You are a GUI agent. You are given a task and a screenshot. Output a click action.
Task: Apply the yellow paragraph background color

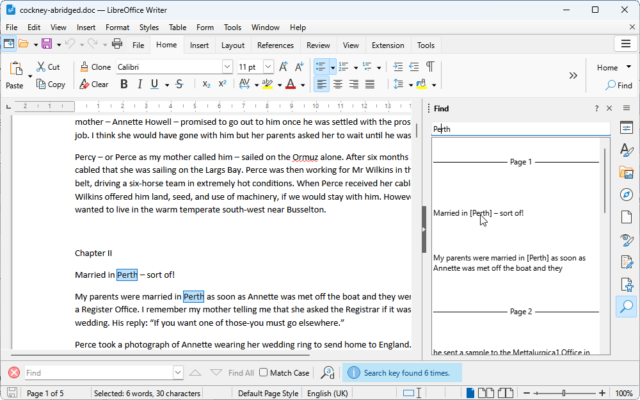click(421, 84)
